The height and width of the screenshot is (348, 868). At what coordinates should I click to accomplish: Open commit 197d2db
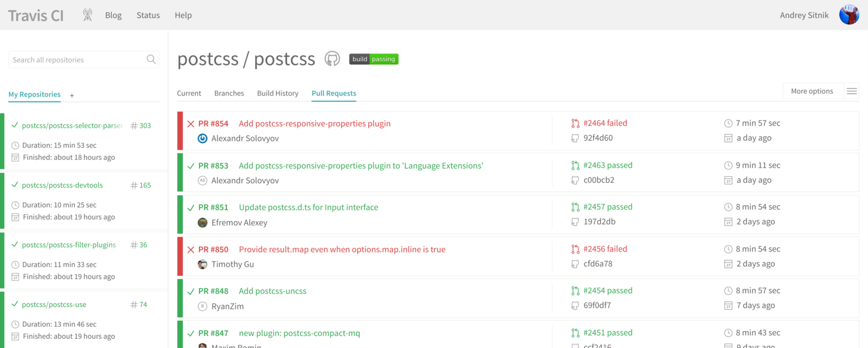(599, 221)
